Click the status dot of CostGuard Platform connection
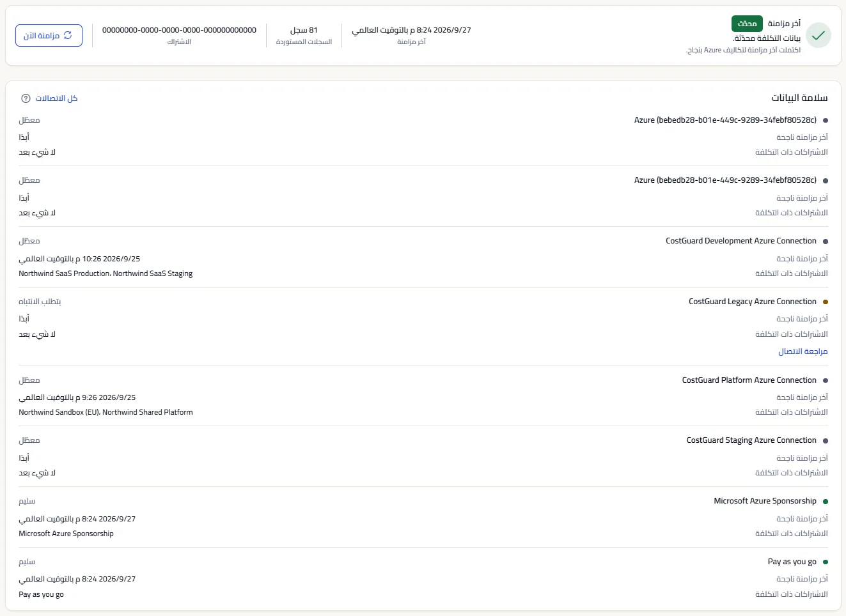Viewport: 846px width, 616px height. tap(826, 381)
